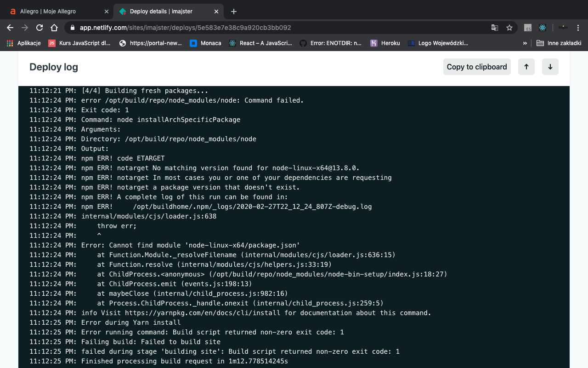Expand hidden bookmarks with the chevron
The width and height of the screenshot is (588, 368).
525,43
